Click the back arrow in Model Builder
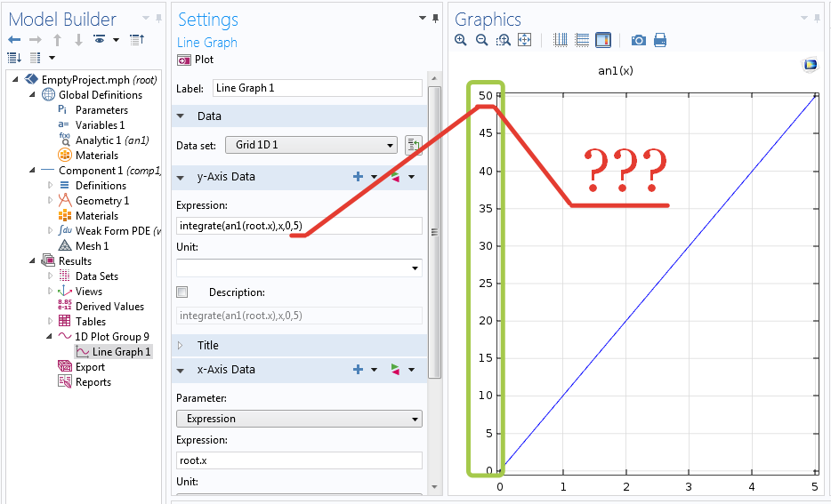Viewport: 831px width, 504px height. click(x=14, y=40)
